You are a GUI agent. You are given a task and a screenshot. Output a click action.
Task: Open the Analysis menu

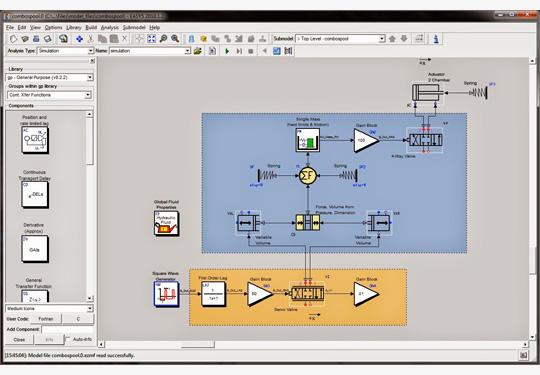(110, 27)
